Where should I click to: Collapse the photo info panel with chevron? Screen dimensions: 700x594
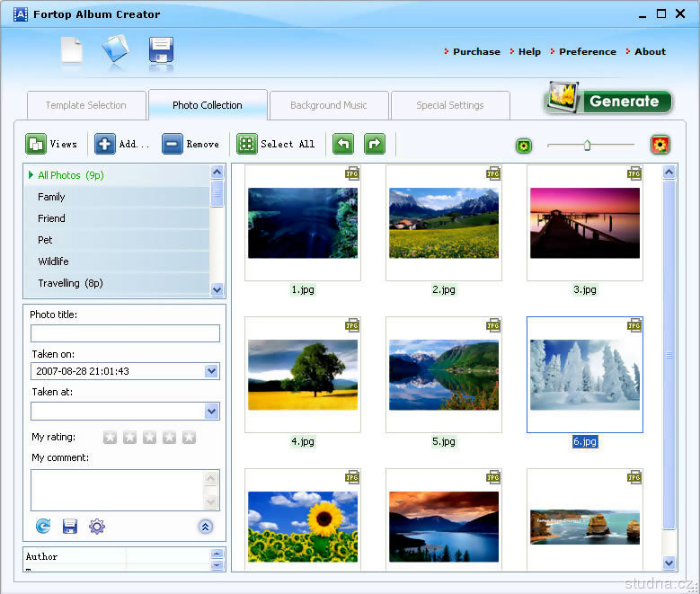click(x=206, y=528)
